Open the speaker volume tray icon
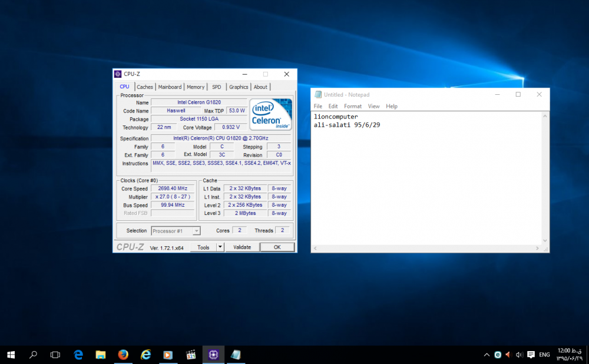Viewport: 589px width, 364px height. 519,355
